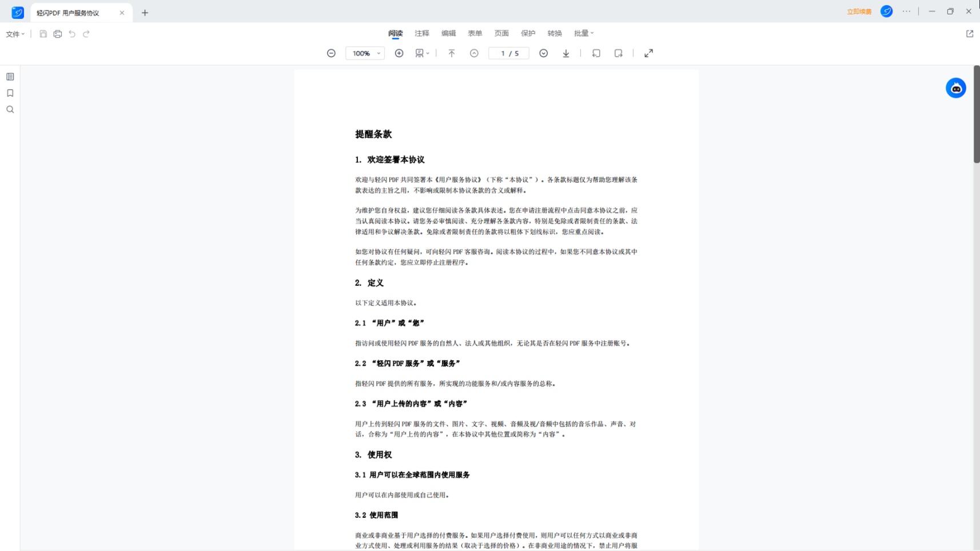Click the app logo icon at top left
The image size is (980, 551).
(18, 12)
